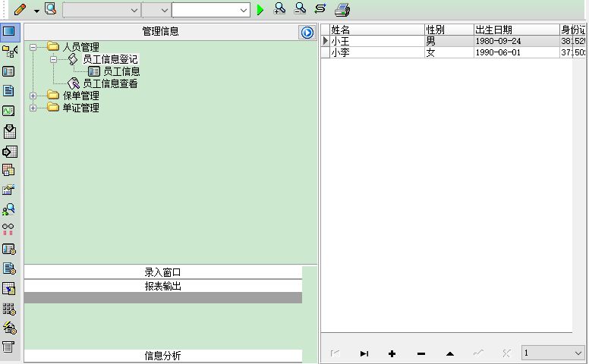Click into the white toolbar combo box
The width and height of the screenshot is (589, 364).
(211, 10)
